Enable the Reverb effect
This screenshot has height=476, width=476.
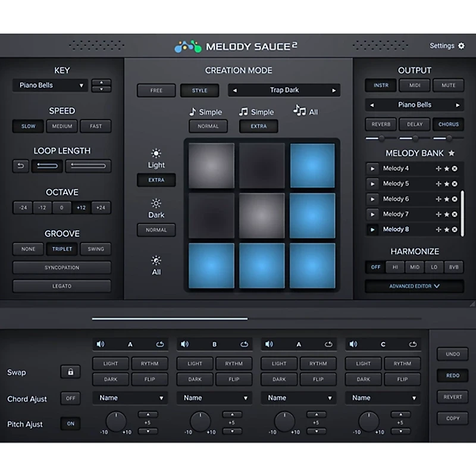click(381, 124)
